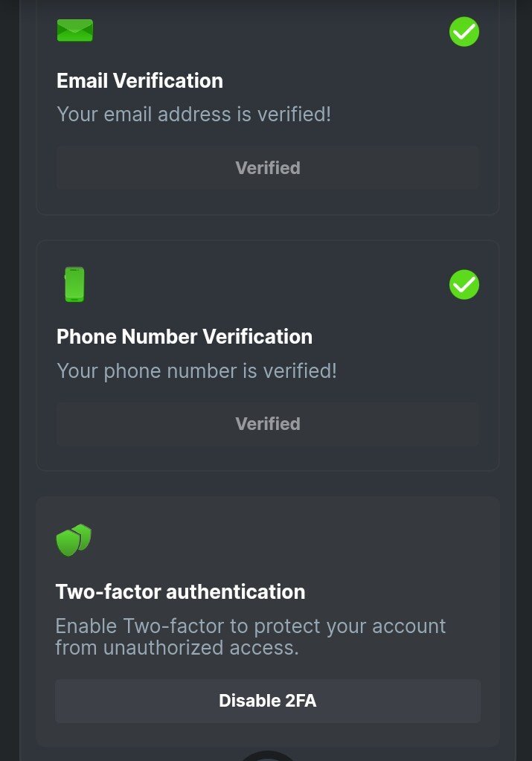Disable 2FA for the account
The image size is (532, 761).
[268, 701]
